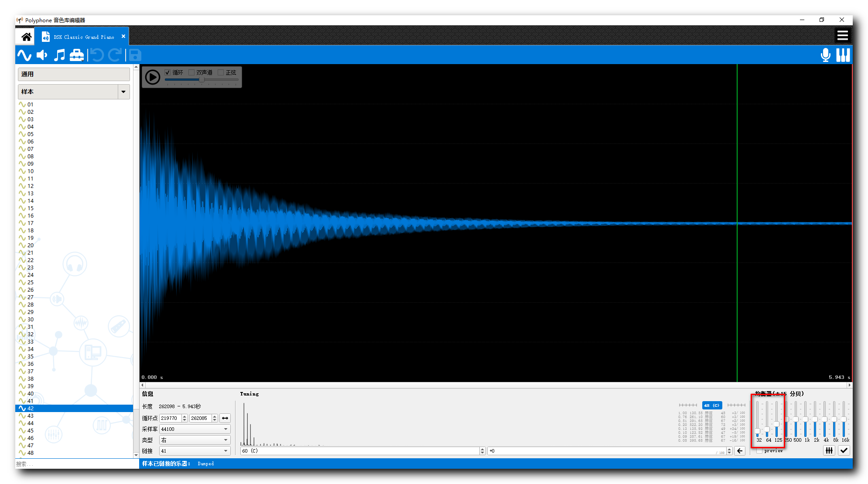The width and height of the screenshot is (868, 484).
Task: Expand the 类型 type dropdown
Action: [195, 440]
